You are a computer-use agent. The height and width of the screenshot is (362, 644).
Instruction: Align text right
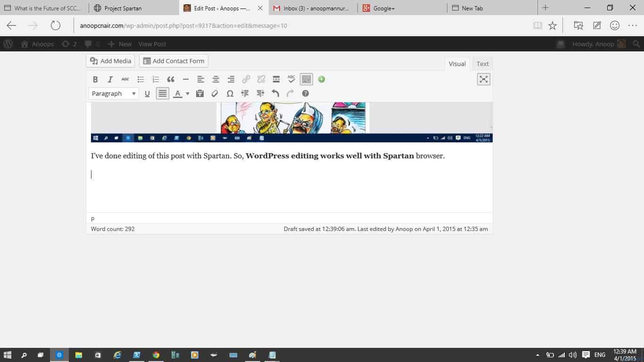(x=231, y=79)
